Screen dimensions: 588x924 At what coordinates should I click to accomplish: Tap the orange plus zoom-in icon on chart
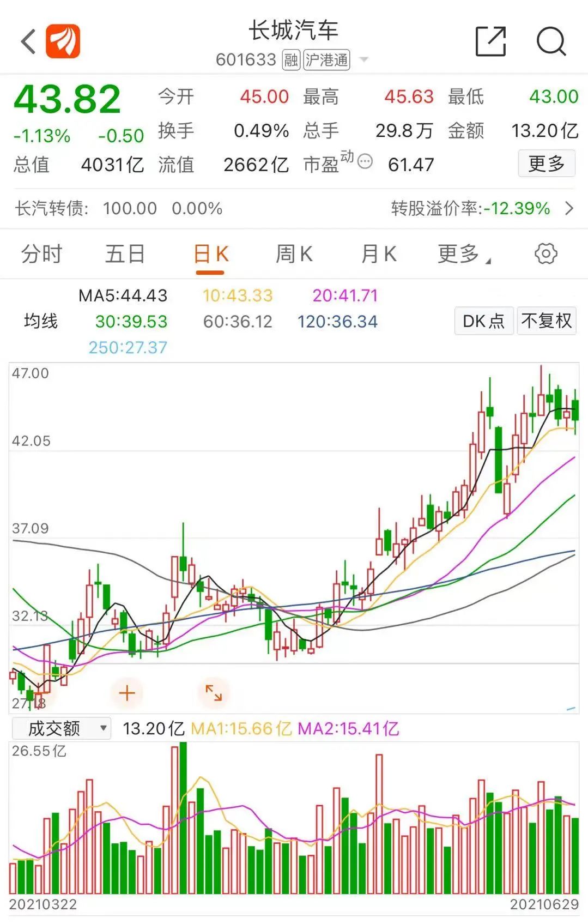127,693
